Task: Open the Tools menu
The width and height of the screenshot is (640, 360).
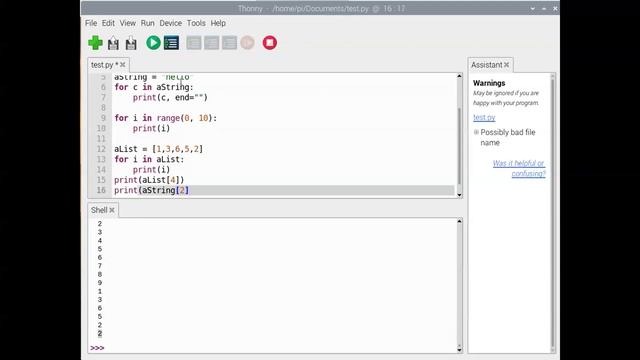Action: click(x=196, y=23)
